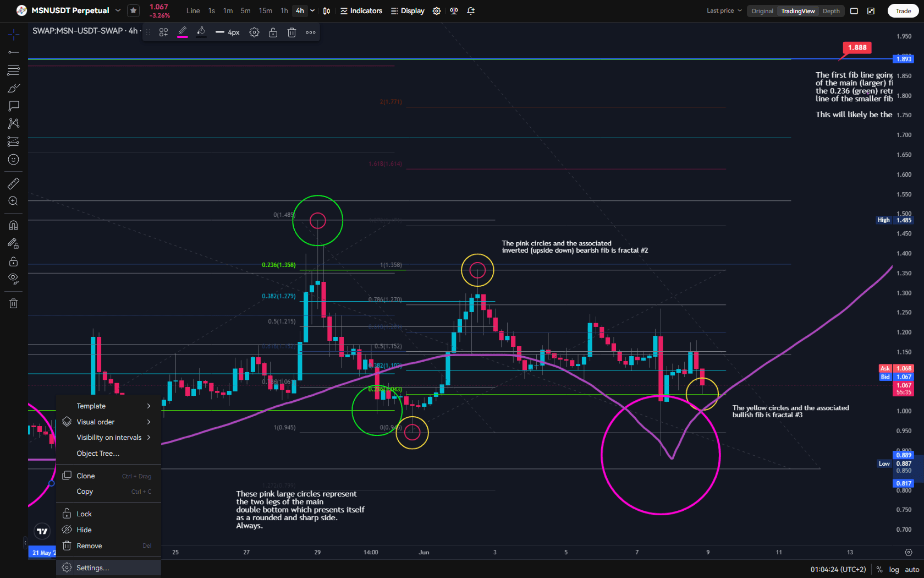Screen dimensions: 924x578
Task: Open the Indicators panel
Action: coord(361,10)
